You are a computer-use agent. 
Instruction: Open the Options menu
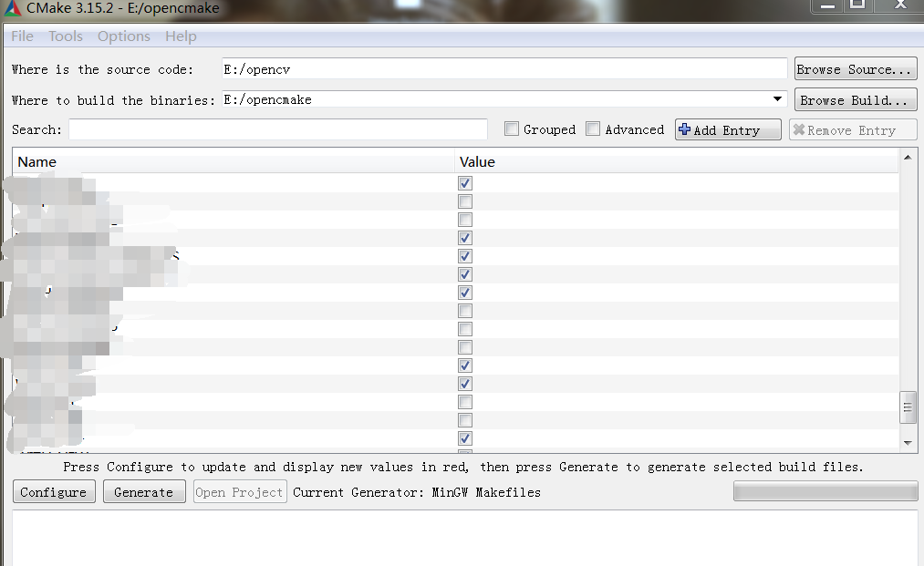[123, 36]
